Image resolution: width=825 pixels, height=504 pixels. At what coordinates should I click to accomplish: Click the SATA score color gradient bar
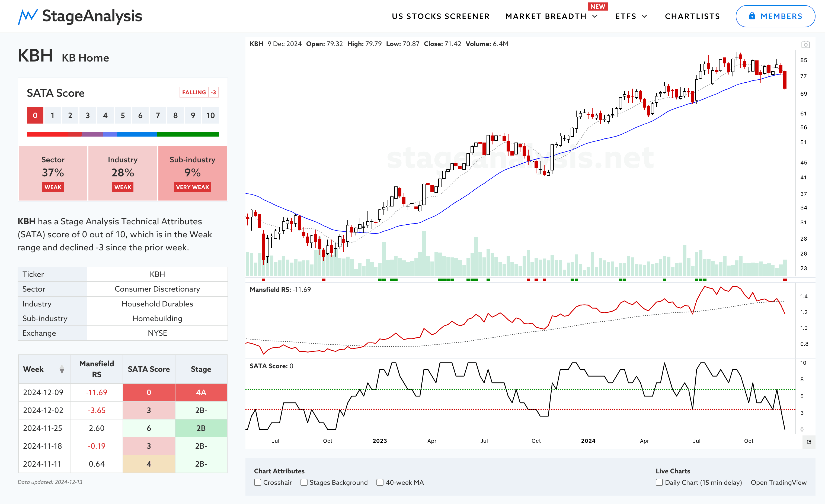point(123,134)
